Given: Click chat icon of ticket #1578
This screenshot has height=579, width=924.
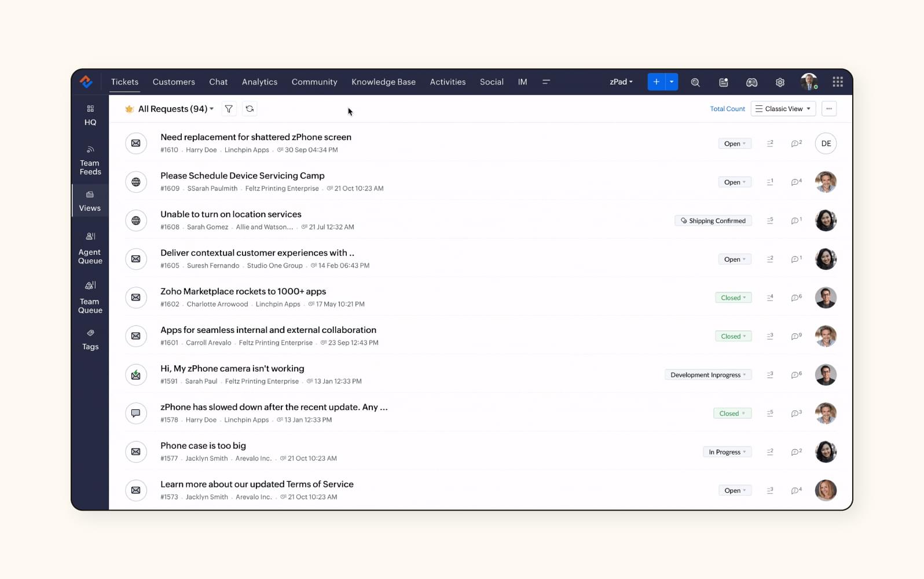Looking at the screenshot, I should pyautogui.click(x=135, y=413).
